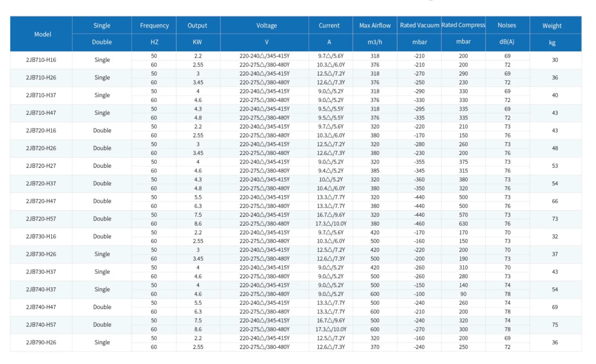Click the HZ unit header
Image resolution: width=596 pixels, height=364 pixels.
click(154, 42)
